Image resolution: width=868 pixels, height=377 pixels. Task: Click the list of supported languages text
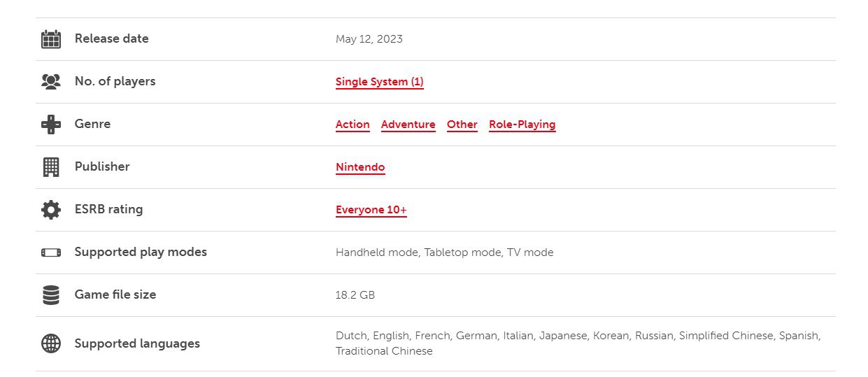tap(578, 343)
